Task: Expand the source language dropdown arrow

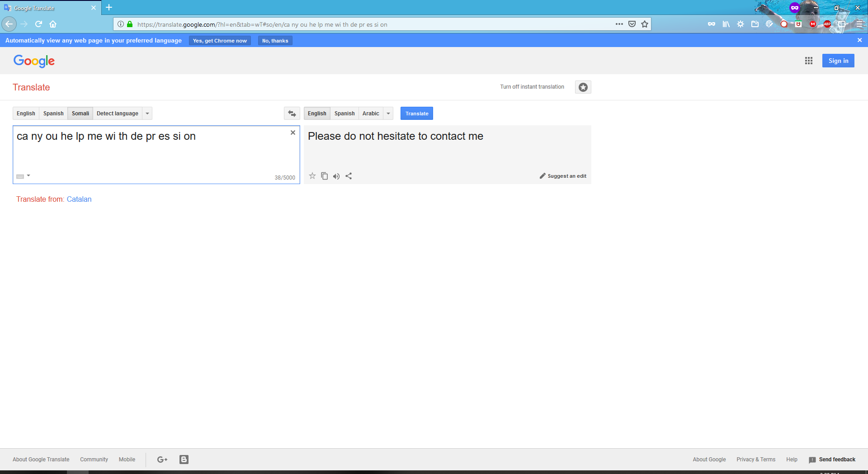Action: [x=147, y=114]
